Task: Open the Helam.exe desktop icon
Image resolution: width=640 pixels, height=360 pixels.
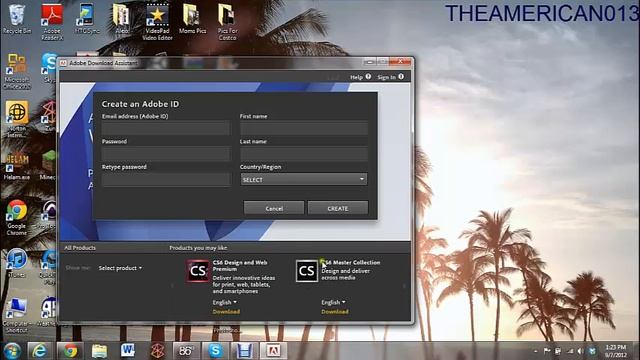Action: [x=17, y=167]
